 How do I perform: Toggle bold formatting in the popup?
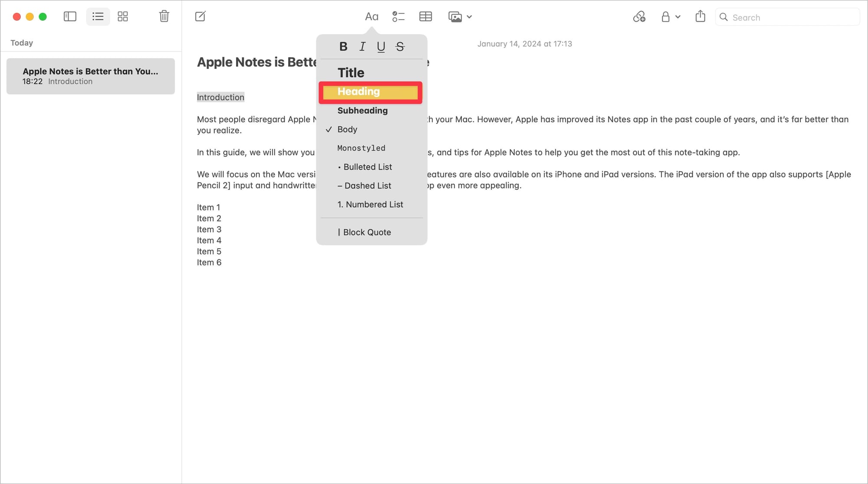343,46
